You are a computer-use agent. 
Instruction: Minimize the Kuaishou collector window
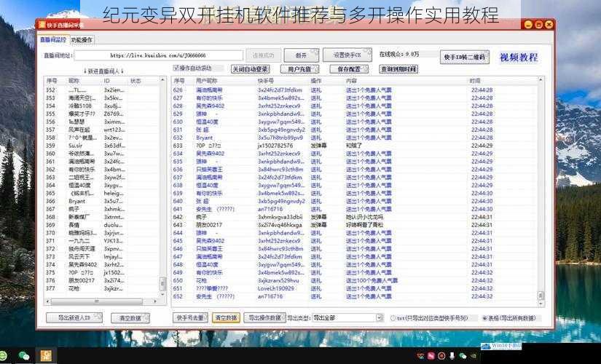click(528, 25)
